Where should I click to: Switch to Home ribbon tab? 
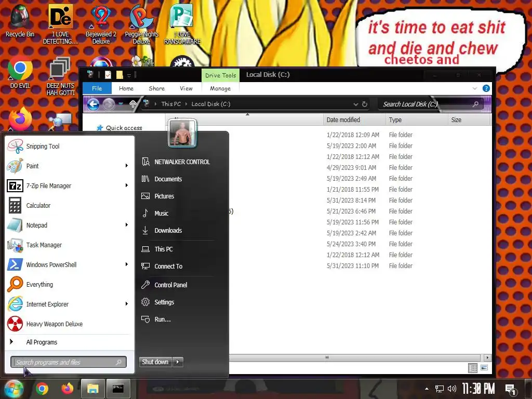point(126,88)
